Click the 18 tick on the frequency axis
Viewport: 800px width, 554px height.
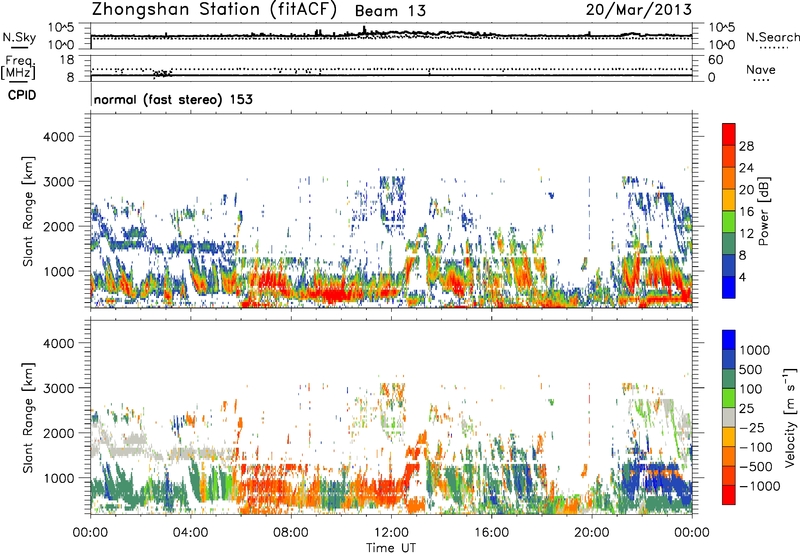click(x=67, y=60)
